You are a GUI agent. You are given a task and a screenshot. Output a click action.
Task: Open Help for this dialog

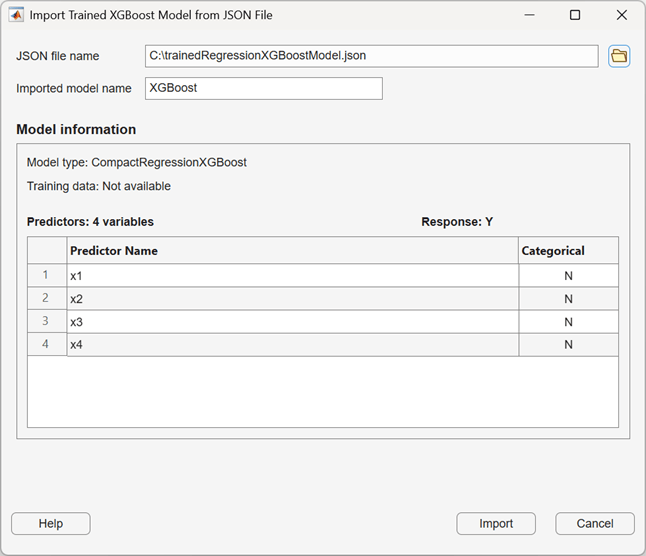tap(51, 523)
